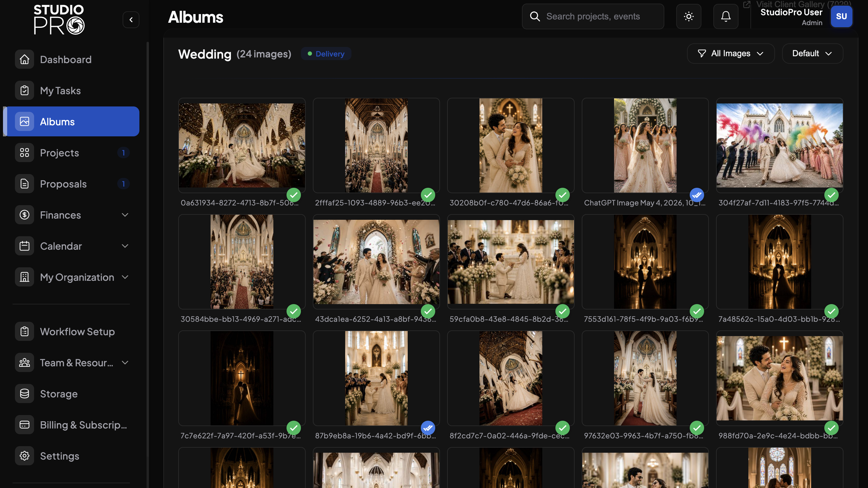Expand the Team & Resources chevron
This screenshot has height=488, width=868.
click(x=125, y=363)
